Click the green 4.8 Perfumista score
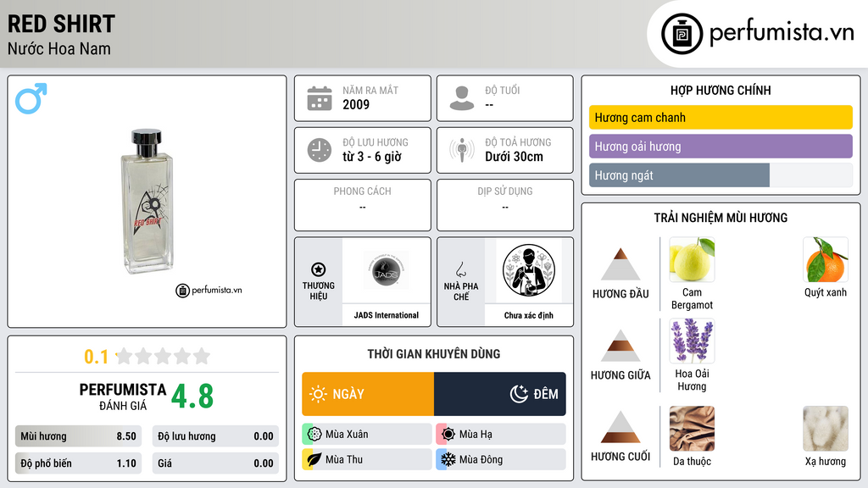Image resolution: width=868 pixels, height=488 pixels. point(192,396)
